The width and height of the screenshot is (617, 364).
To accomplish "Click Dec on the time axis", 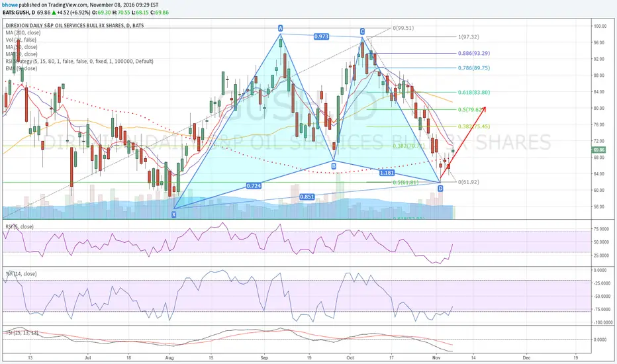I will pos(526,358).
